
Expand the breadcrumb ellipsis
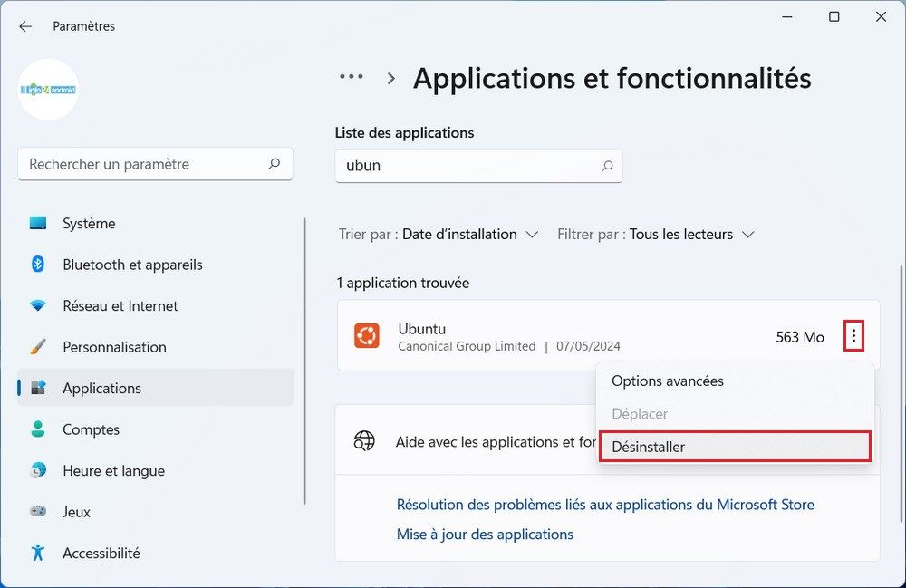(x=351, y=78)
